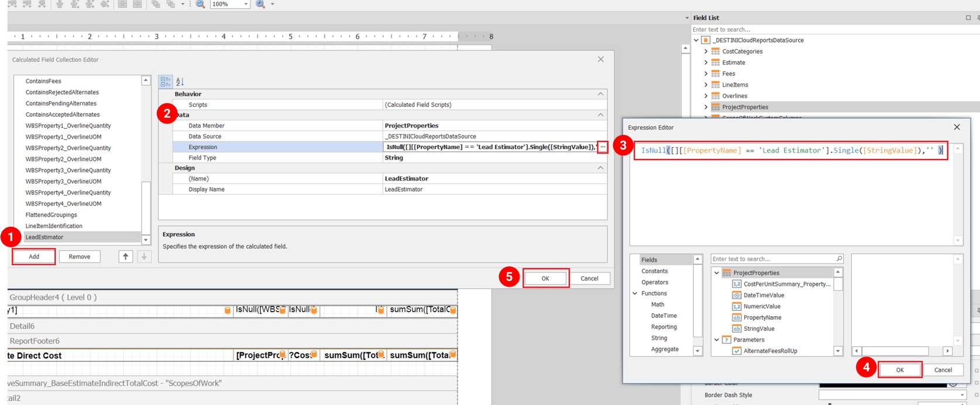
Task: Expand CostCategories table in Field List
Action: tap(706, 51)
